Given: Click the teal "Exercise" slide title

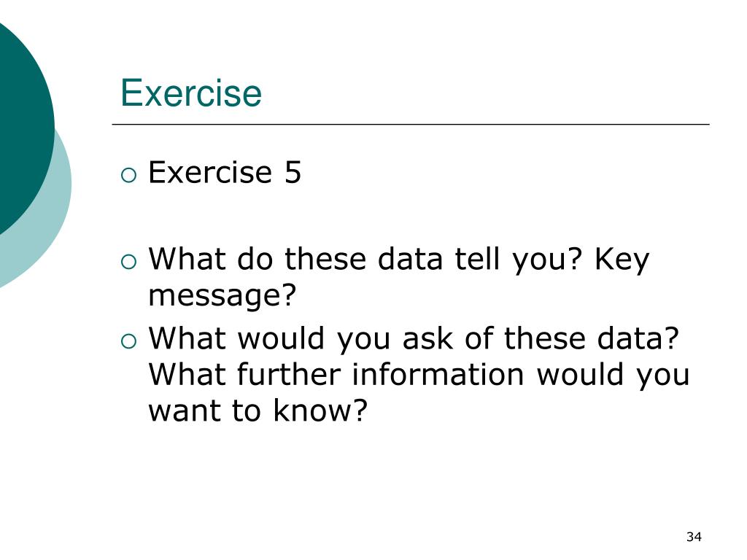Looking at the screenshot, I should click(191, 93).
